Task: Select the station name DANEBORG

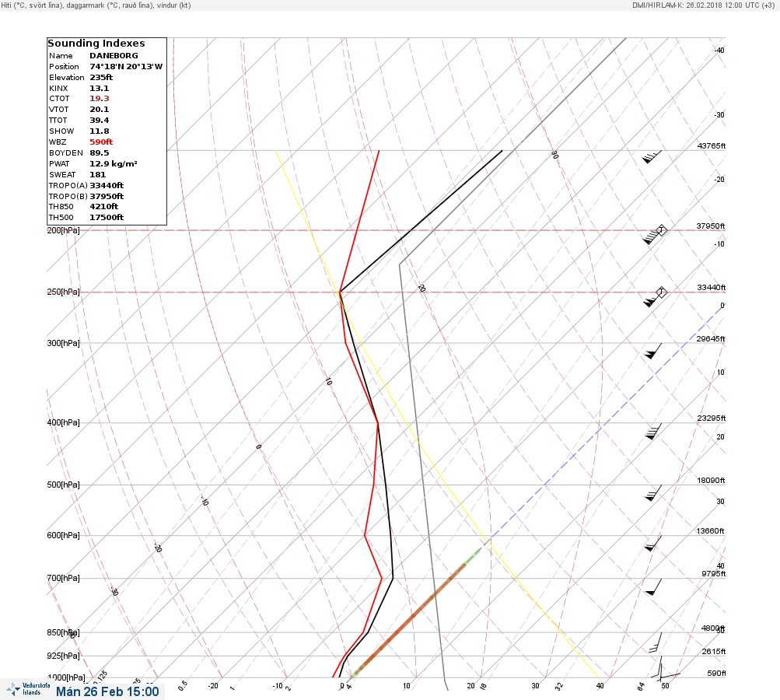Action: click(114, 56)
